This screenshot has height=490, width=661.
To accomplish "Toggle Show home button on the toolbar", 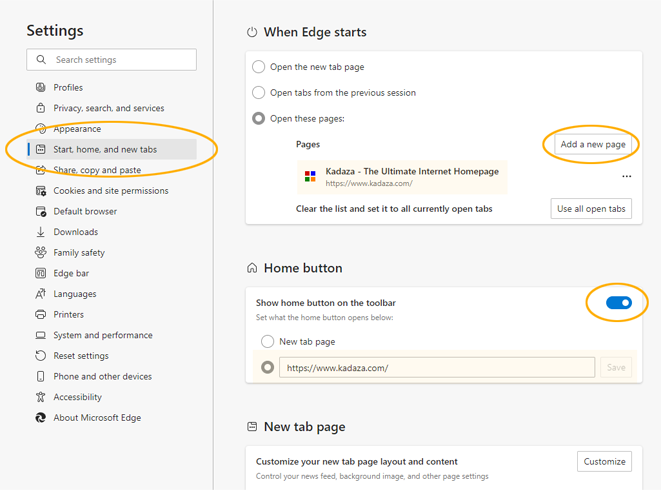I will pyautogui.click(x=619, y=302).
